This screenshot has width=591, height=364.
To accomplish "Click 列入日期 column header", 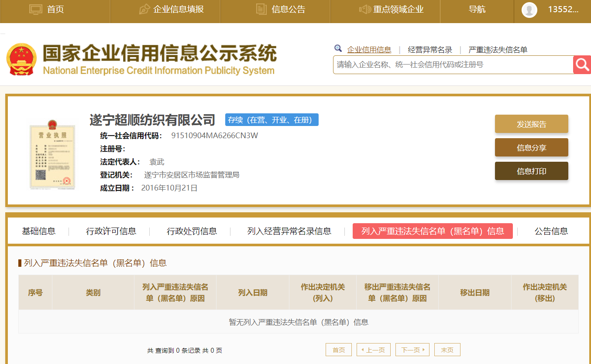I will click(x=253, y=293).
